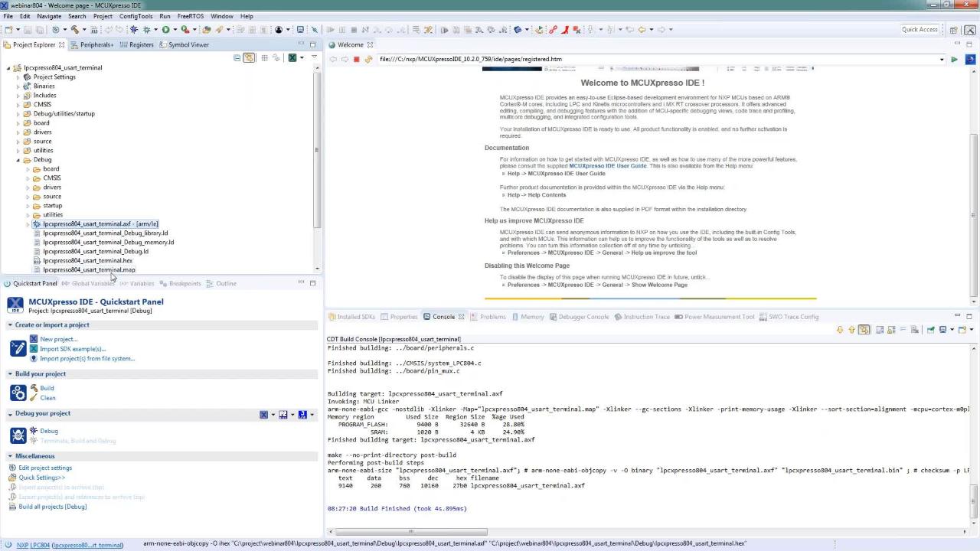Toggle Link with Editor in Project Explorer

click(x=249, y=58)
